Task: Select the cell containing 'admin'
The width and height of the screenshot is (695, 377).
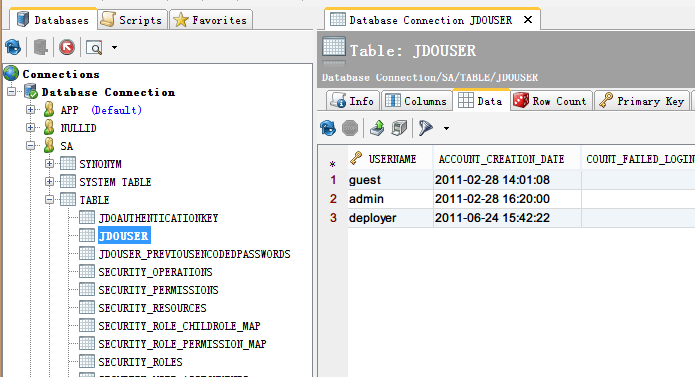Action: 390,199
